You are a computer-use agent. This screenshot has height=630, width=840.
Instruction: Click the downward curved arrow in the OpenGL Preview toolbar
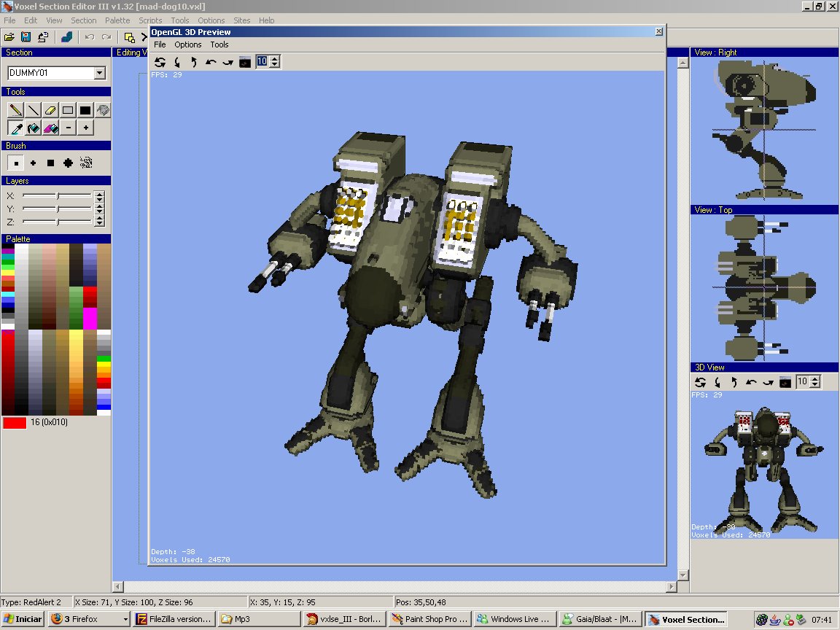[177, 62]
